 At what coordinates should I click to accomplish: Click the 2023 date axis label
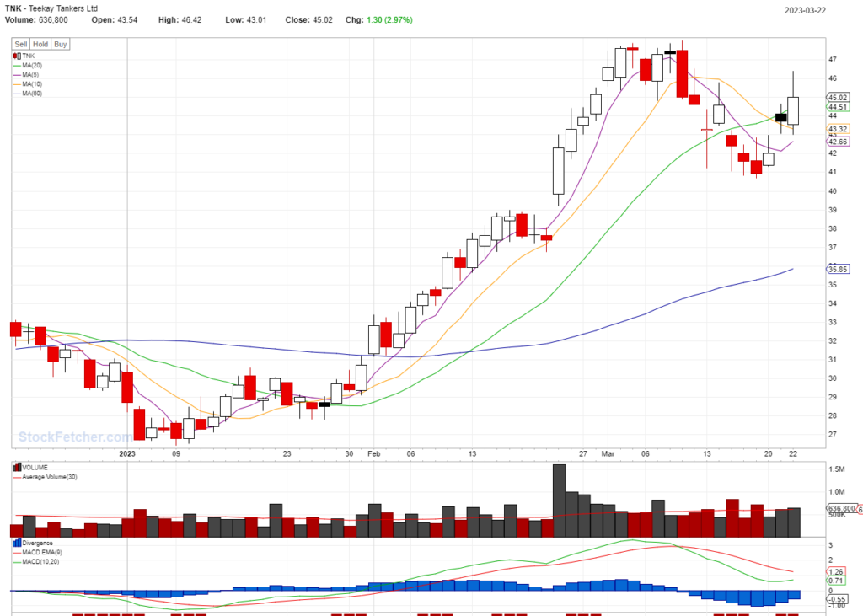(x=127, y=454)
